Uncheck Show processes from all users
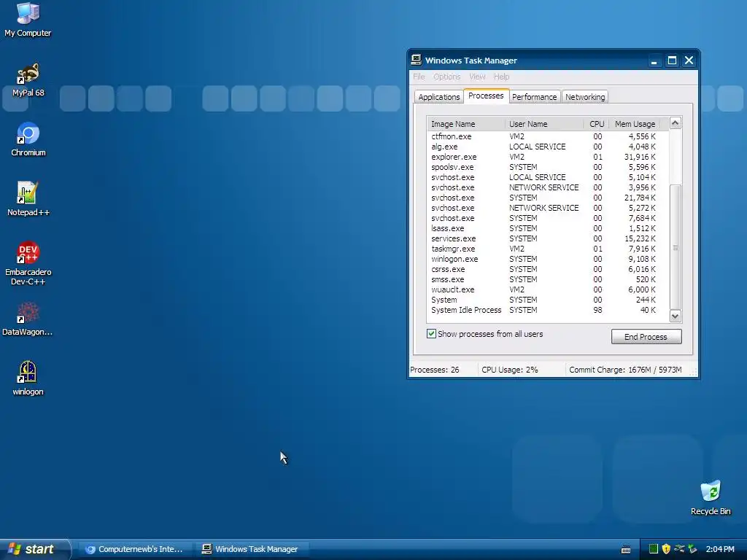 [431, 334]
